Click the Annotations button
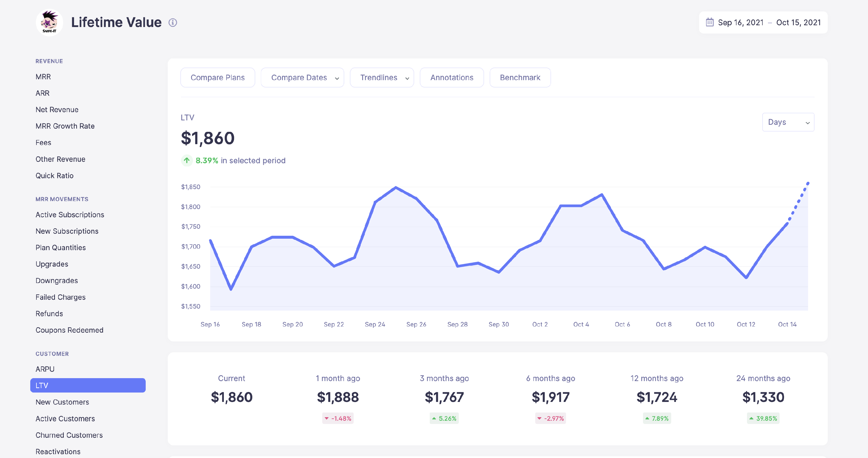 click(451, 77)
